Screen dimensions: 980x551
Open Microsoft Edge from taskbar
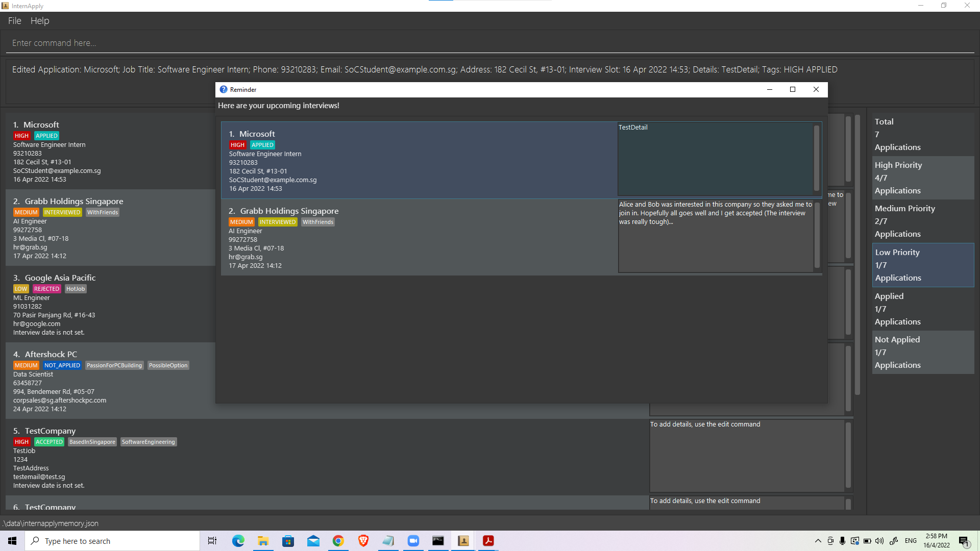click(x=238, y=541)
